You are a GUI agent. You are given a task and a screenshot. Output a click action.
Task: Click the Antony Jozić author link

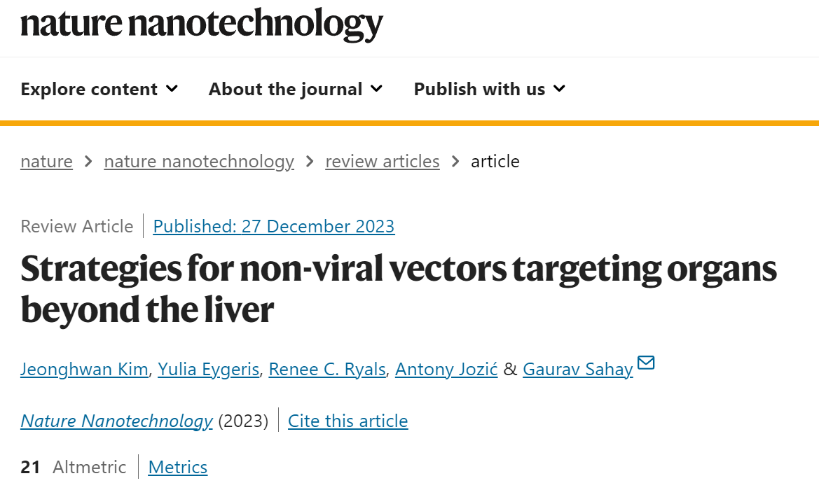(446, 370)
